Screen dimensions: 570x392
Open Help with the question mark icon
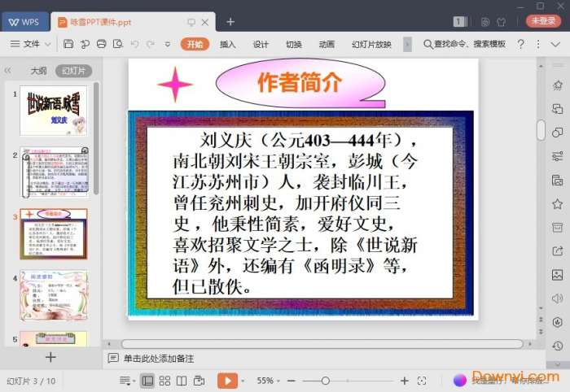coord(520,44)
